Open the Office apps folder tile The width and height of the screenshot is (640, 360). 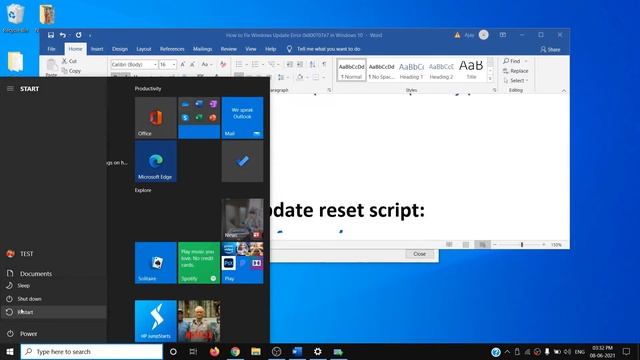coord(199,118)
